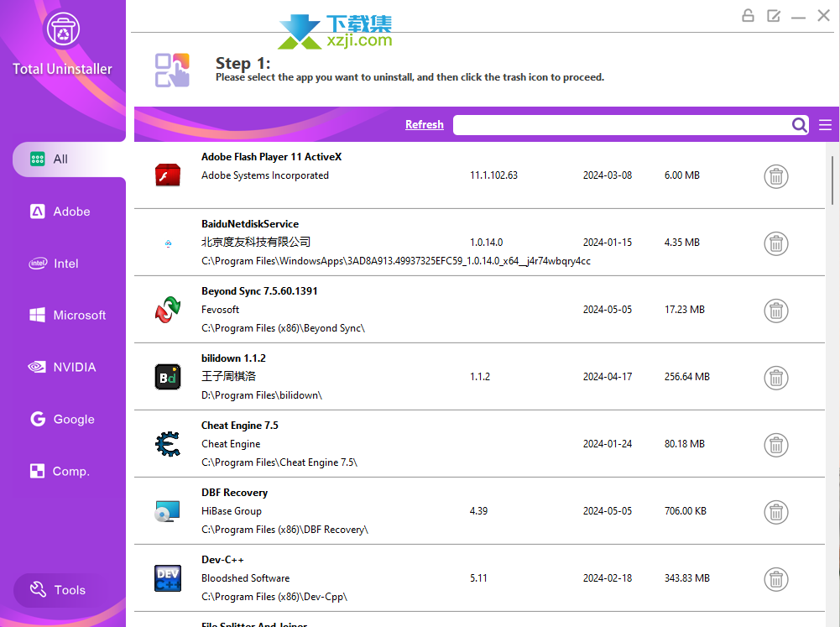Viewport: 840px width, 627px height.
Task: Click the Total Uninstaller logo icon
Action: click(x=63, y=30)
